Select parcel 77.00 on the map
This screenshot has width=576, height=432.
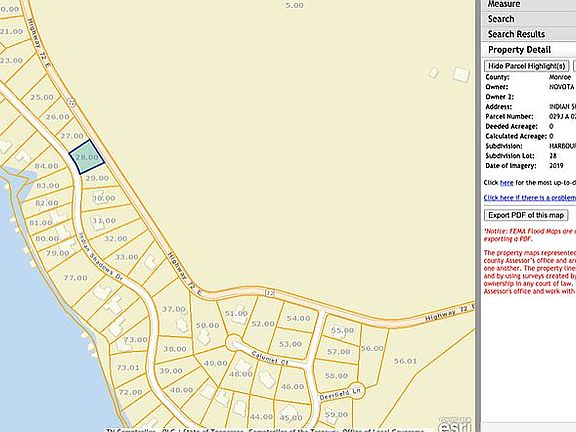75,278
